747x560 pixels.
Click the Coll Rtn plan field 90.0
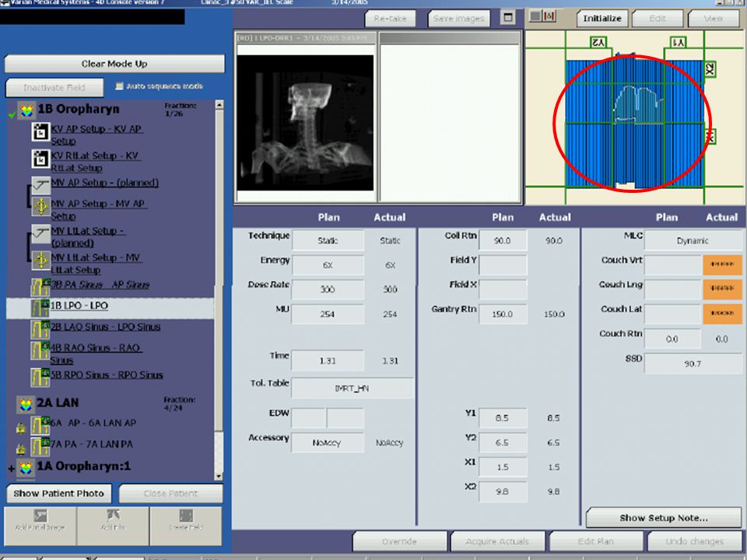503,241
